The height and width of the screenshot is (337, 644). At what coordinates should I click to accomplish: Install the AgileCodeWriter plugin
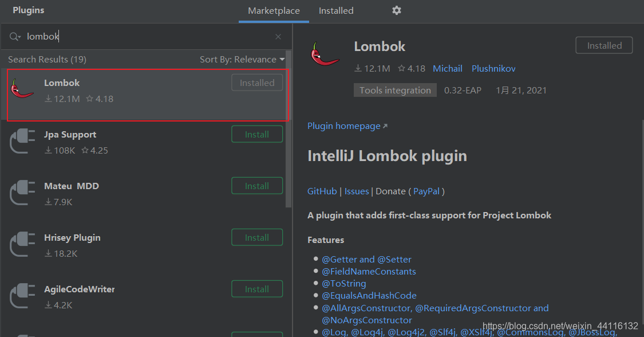[257, 289]
